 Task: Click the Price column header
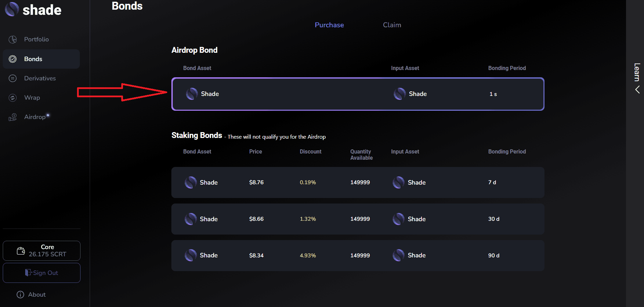click(x=256, y=151)
